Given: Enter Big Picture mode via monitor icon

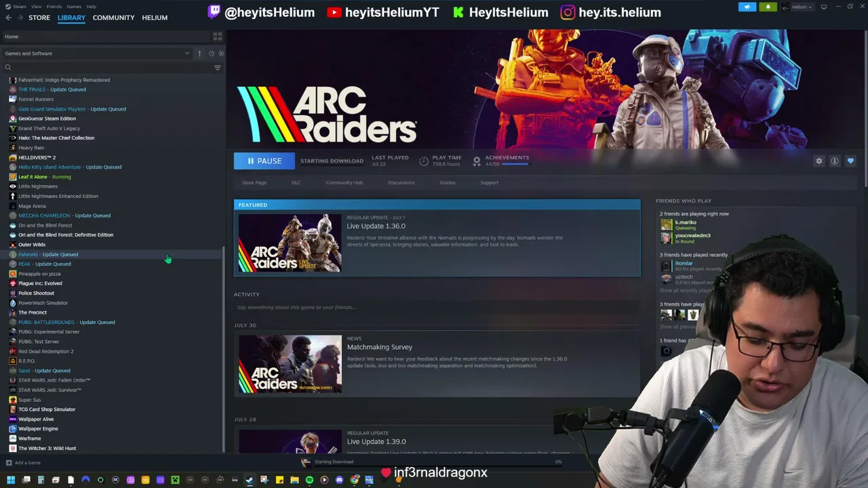Looking at the screenshot, I should (x=824, y=7).
